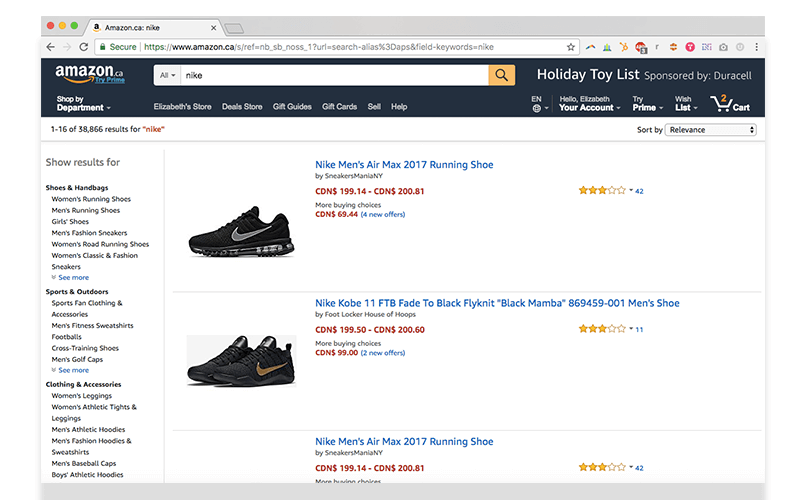Click the 4 new offers link
Viewport: 800px width, 500px height.
coord(383,215)
